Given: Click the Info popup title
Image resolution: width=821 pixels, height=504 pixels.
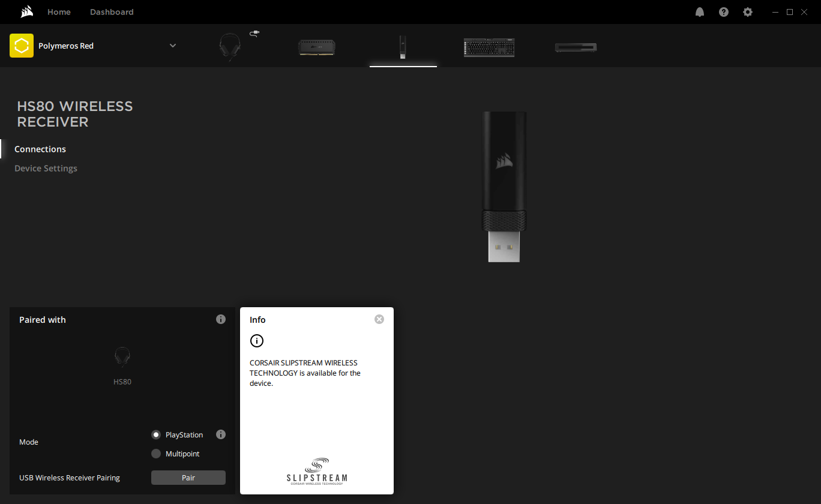Looking at the screenshot, I should click(257, 320).
